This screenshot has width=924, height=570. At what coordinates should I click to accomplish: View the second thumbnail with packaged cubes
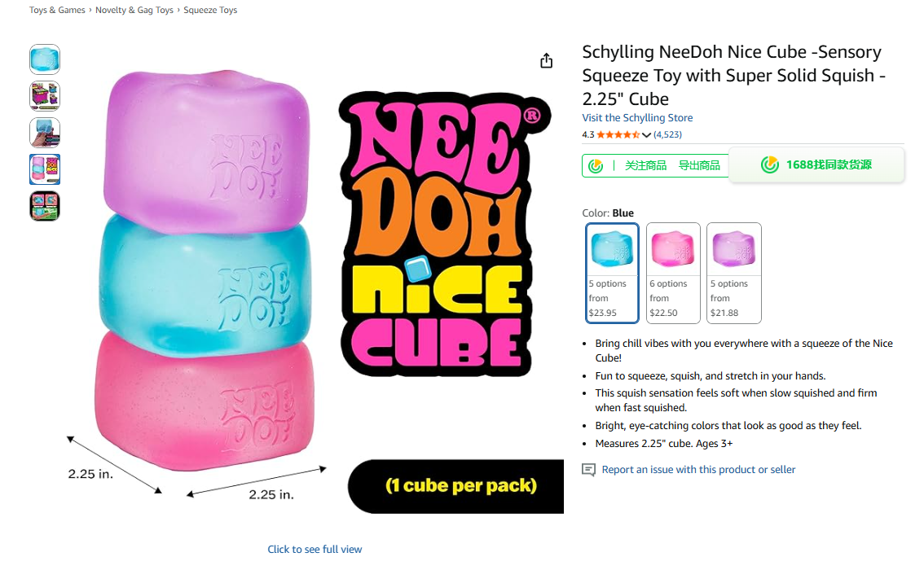45,96
